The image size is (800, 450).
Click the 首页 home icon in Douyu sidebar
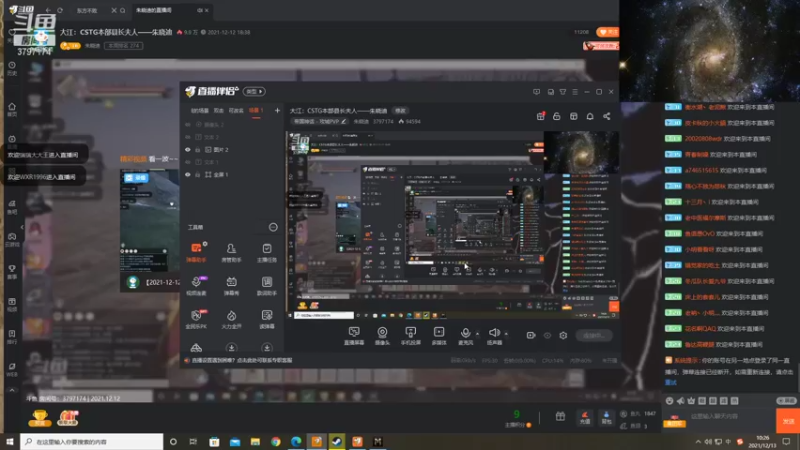pos(12,109)
